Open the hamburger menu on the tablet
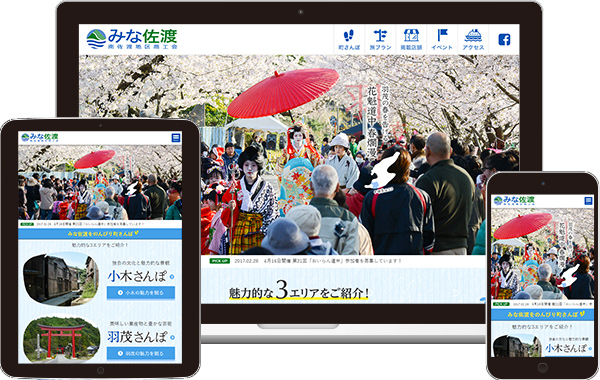Image resolution: width=600 pixels, height=380 pixels. coord(176,138)
